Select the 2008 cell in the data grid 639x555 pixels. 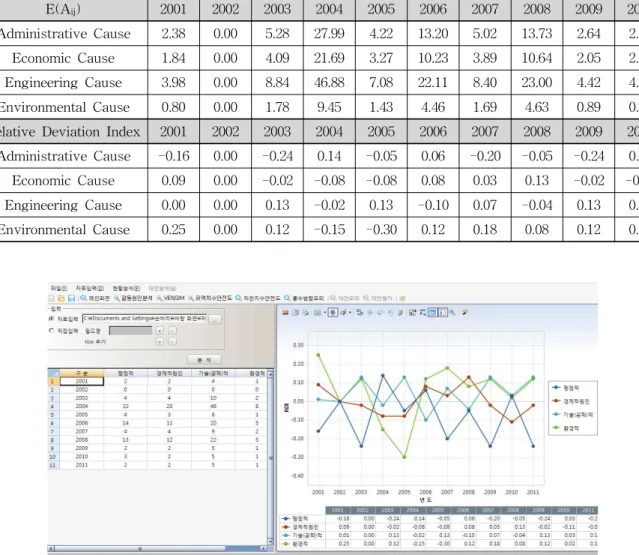click(x=82, y=440)
